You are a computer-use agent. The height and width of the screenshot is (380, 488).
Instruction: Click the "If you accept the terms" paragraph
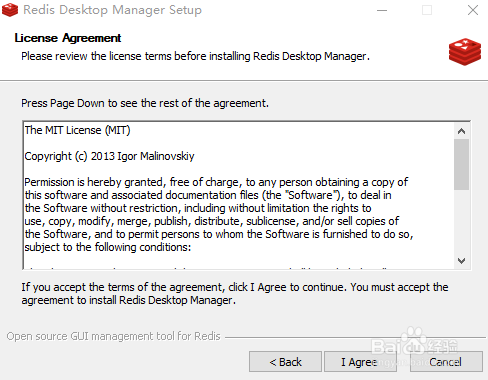235,294
